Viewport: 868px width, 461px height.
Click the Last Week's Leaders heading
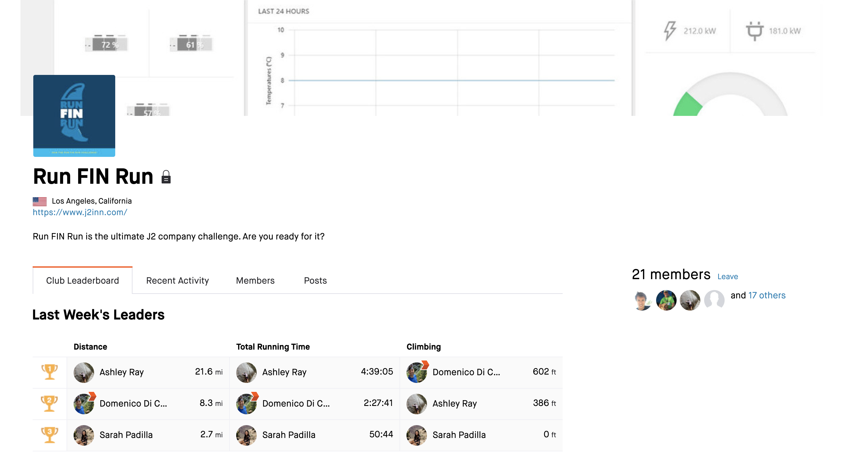tap(98, 314)
